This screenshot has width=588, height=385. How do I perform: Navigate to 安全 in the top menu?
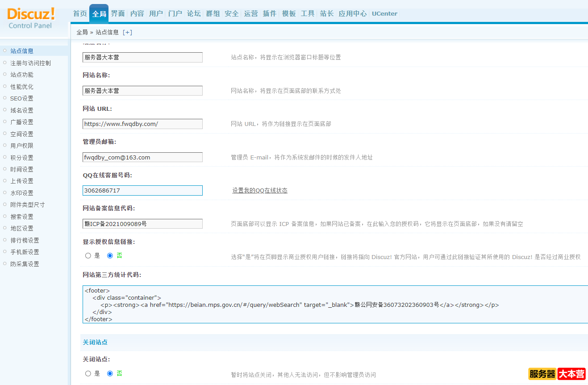tap(231, 13)
